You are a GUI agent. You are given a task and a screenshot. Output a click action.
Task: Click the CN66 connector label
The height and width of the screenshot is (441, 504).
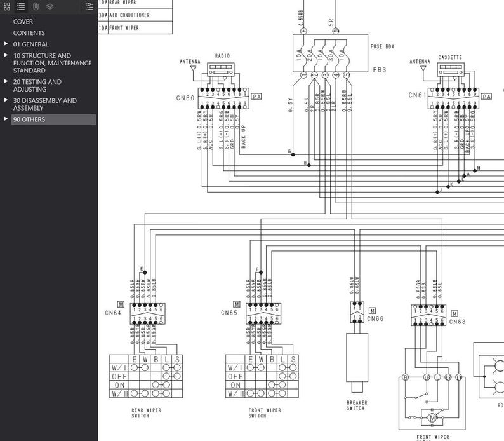(x=375, y=319)
